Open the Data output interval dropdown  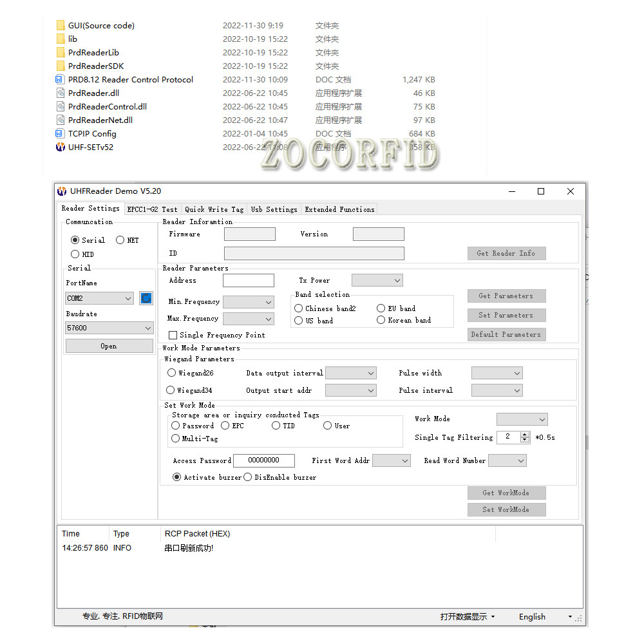tap(351, 373)
